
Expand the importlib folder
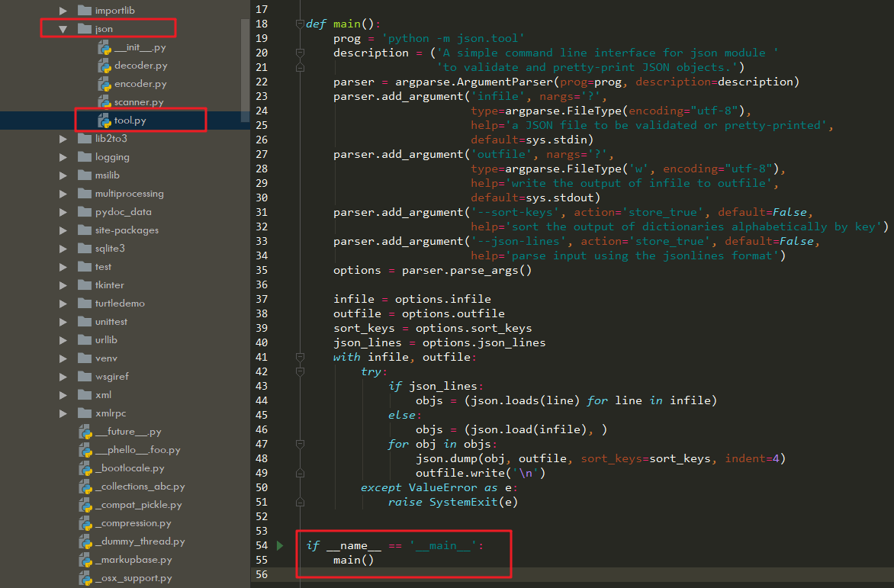(x=63, y=11)
